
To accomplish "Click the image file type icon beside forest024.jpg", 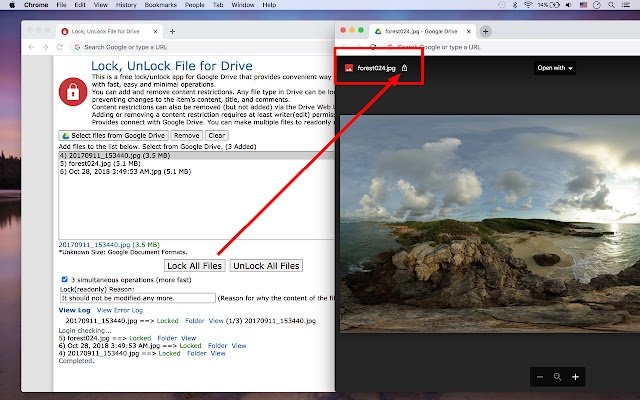I will 349,68.
